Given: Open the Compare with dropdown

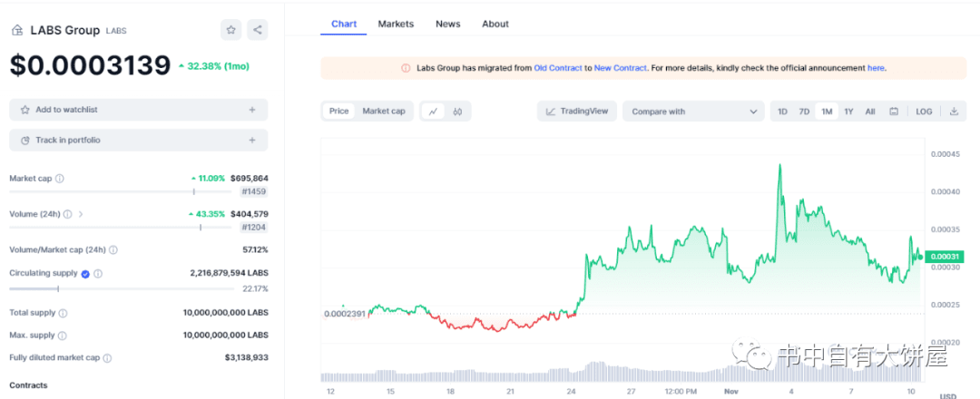Looking at the screenshot, I should (693, 112).
